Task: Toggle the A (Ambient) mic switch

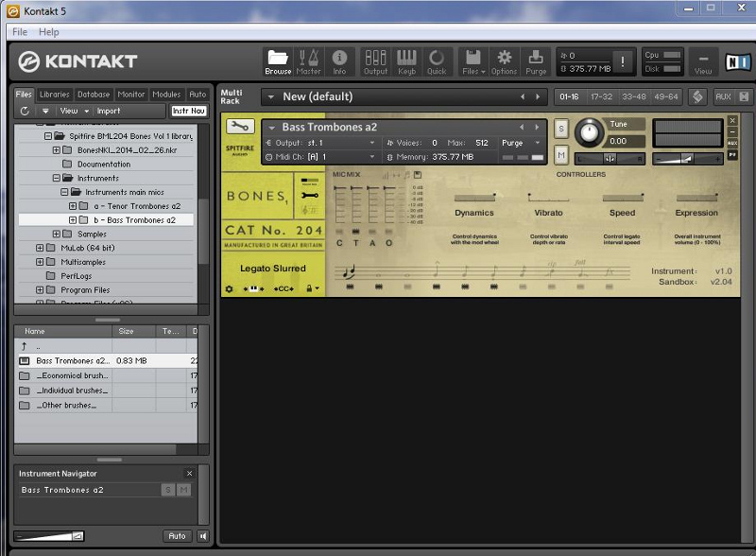Action: coord(372,232)
